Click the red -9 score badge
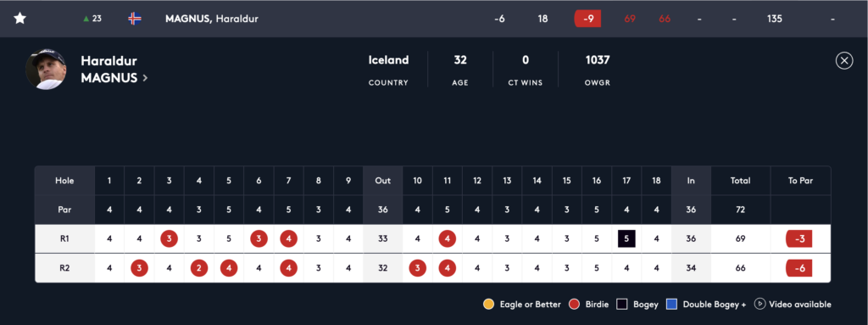Image resolution: width=868 pixels, height=325 pixels. [x=589, y=19]
